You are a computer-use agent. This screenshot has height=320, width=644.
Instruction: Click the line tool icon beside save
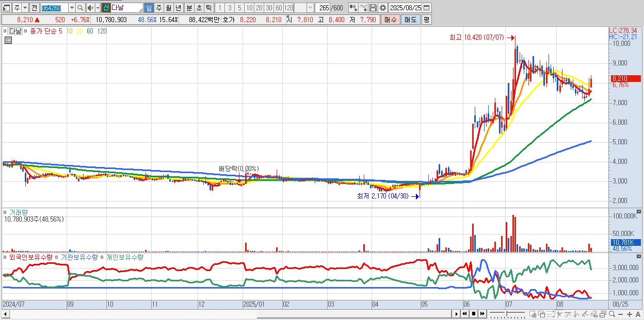pyautogui.click(x=363, y=8)
